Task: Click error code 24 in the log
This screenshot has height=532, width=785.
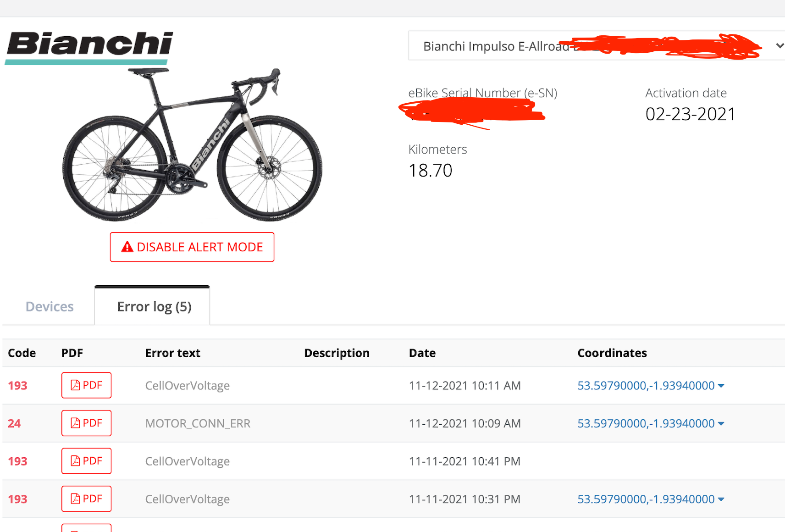Action: (x=14, y=423)
